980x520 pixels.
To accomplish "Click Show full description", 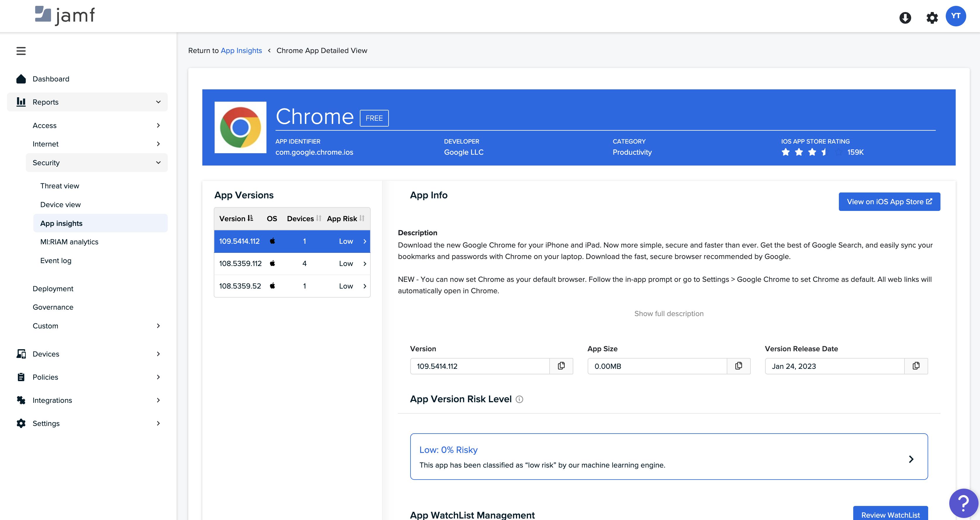I will [x=669, y=313].
